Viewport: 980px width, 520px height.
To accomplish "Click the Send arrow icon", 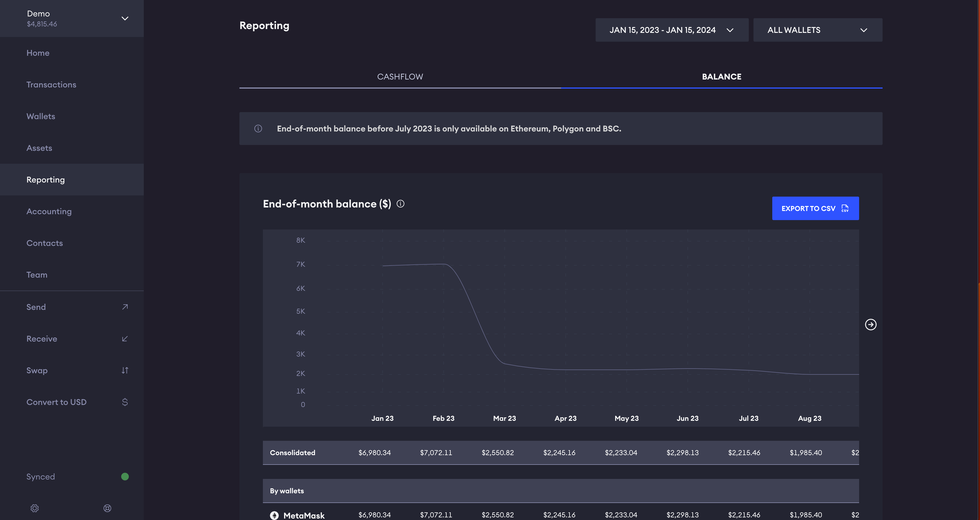I will (125, 307).
